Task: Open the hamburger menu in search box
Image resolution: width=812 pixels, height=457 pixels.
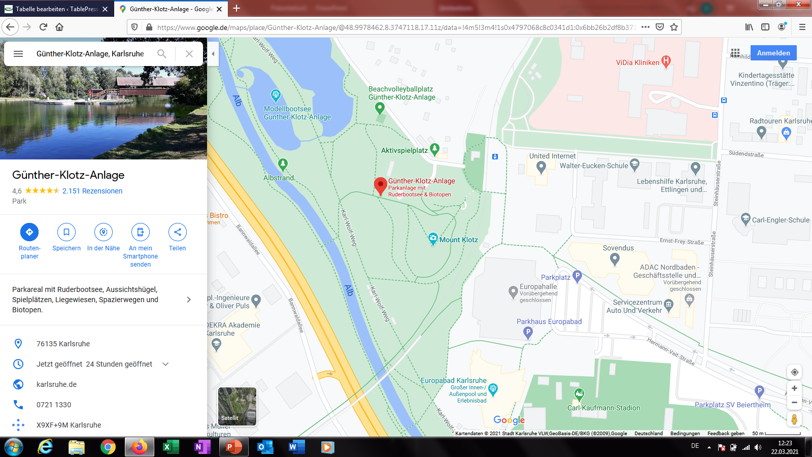Action: (18, 54)
